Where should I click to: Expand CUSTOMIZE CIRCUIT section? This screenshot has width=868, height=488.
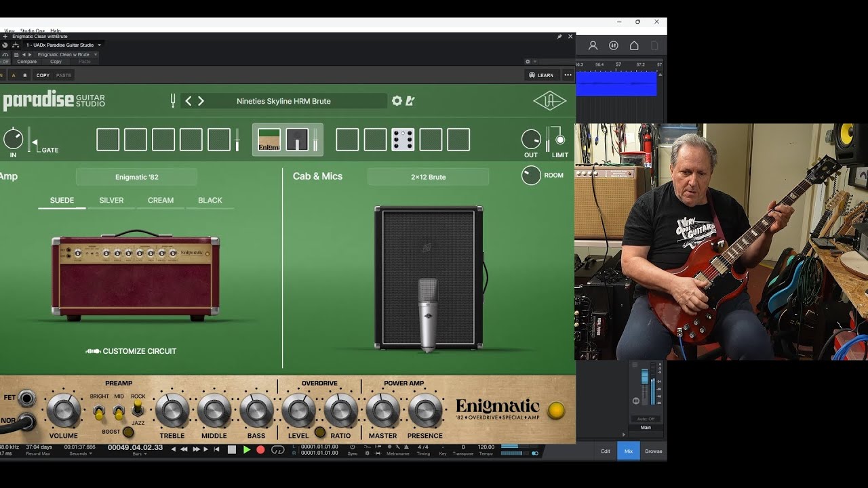pyautogui.click(x=131, y=351)
